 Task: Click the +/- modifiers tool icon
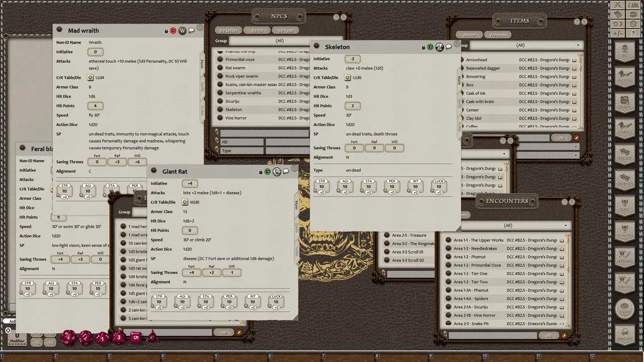tap(618, 34)
